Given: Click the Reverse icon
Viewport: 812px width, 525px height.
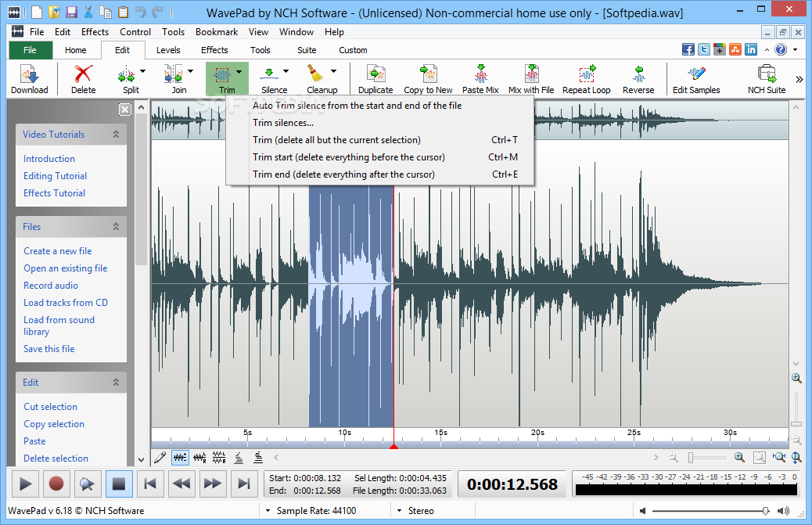Looking at the screenshot, I should click(x=639, y=74).
